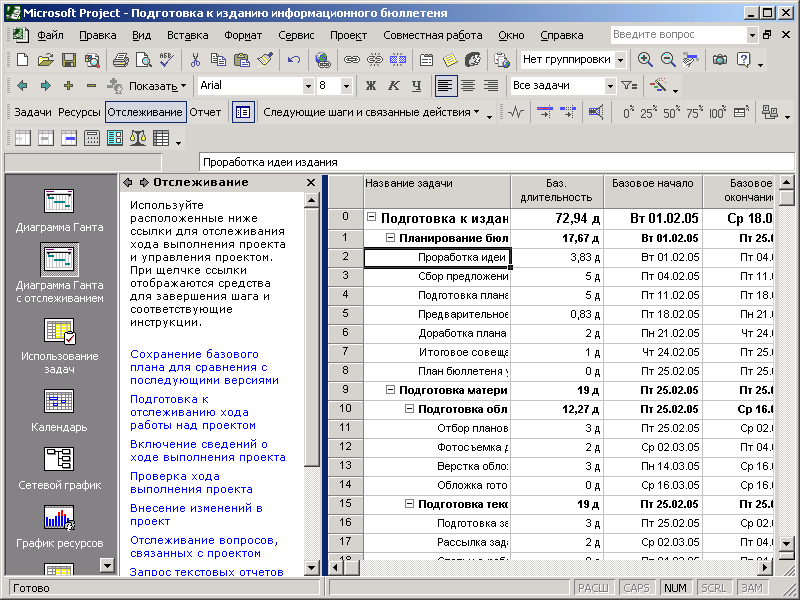800x600 pixels.
Task: Toggle bold formatting (Ж)
Action: (371, 86)
